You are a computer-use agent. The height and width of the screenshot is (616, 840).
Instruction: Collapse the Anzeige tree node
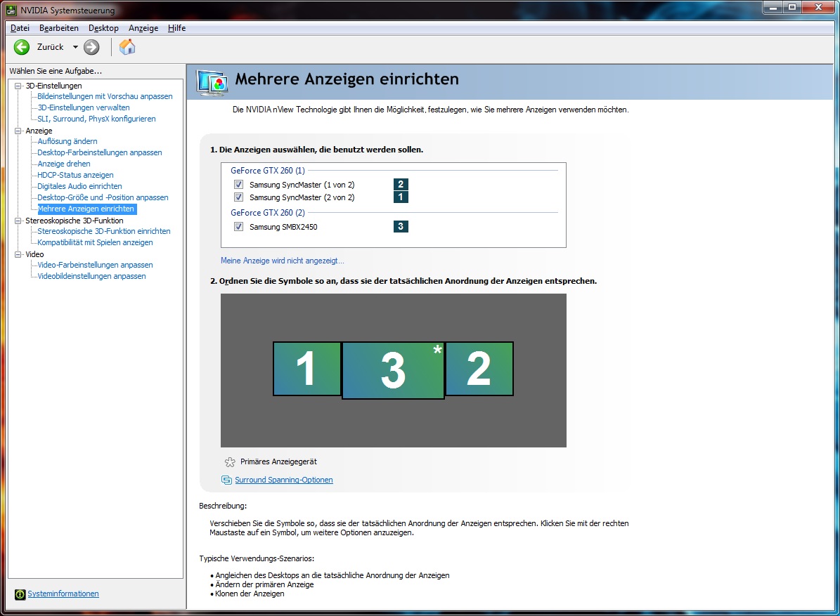click(x=18, y=131)
